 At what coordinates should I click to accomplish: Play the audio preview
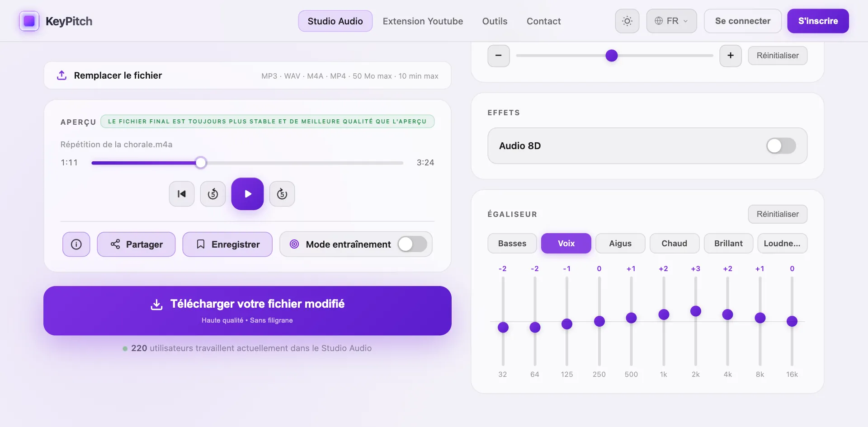point(247,194)
